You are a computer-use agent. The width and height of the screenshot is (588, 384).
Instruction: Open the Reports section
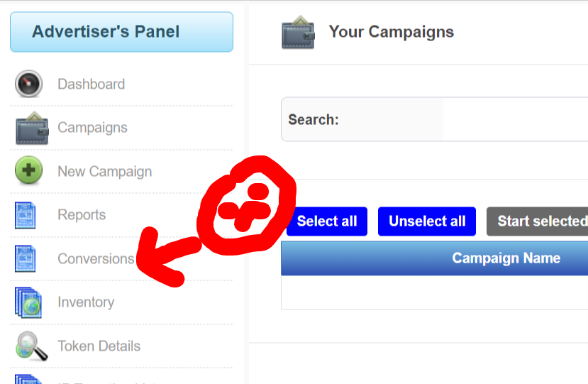82,215
